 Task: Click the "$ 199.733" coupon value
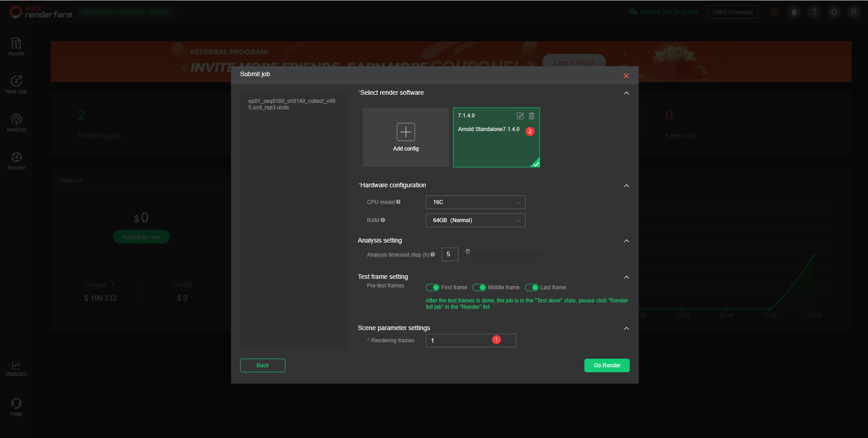pos(100,298)
